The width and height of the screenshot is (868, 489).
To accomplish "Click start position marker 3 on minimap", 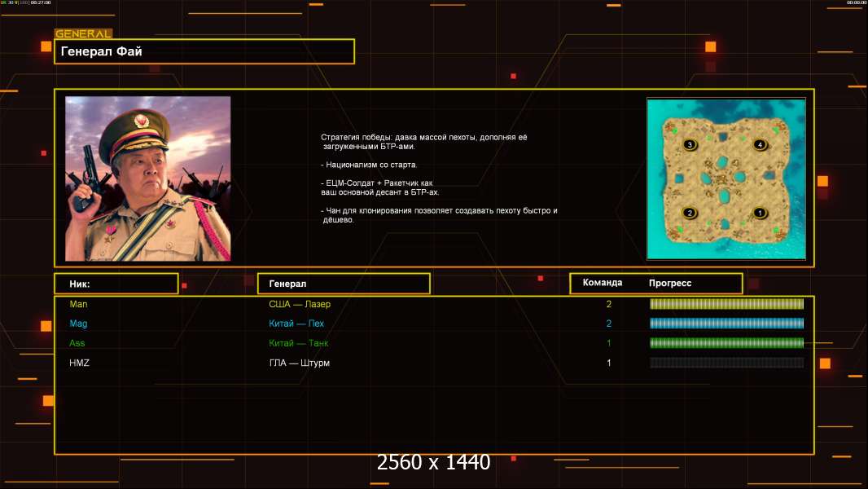I will click(x=690, y=144).
